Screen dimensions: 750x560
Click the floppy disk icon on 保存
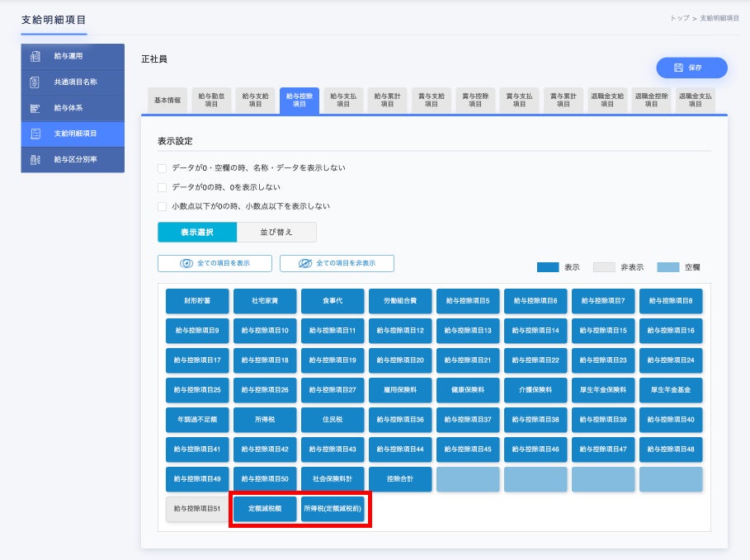678,68
